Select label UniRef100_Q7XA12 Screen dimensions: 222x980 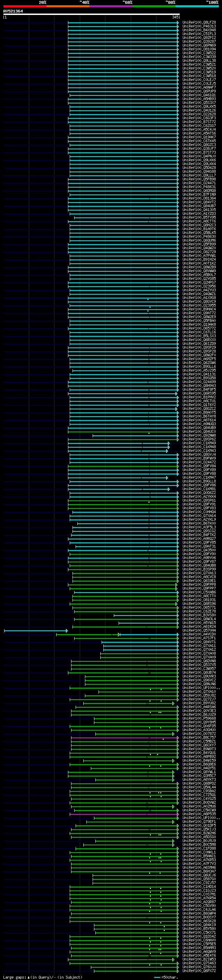pos(199,649)
